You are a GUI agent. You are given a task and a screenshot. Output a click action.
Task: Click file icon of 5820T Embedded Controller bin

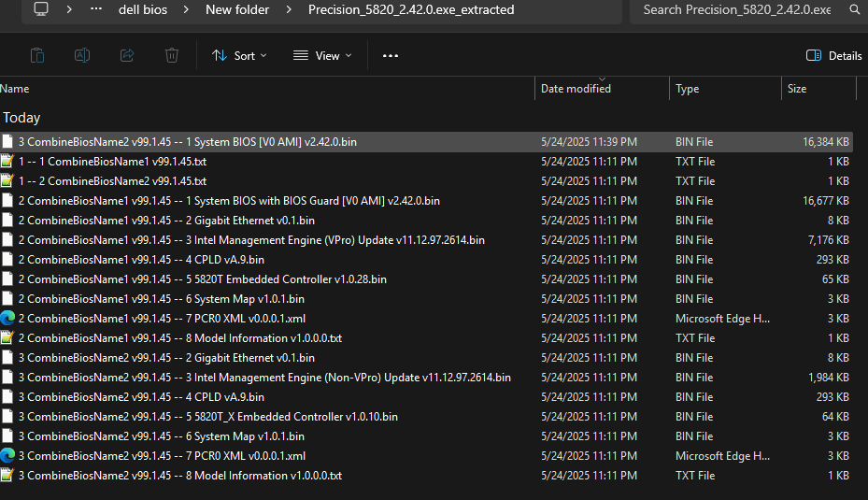7,279
